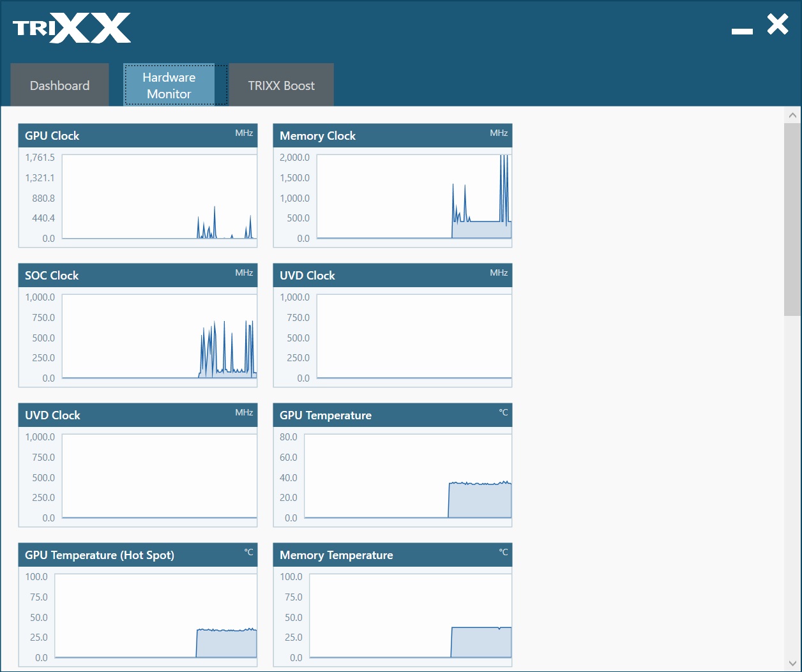Click the °C unit label on Memory Temperature
The width and height of the screenshot is (802, 672).
504,552
